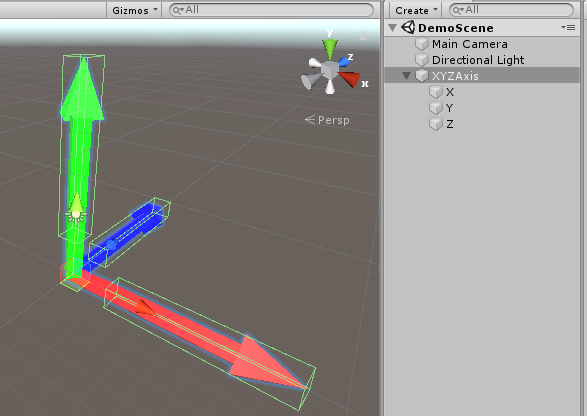Select child object Z in hierarchy
Screen dimensions: 587x416
pyautogui.click(x=450, y=124)
